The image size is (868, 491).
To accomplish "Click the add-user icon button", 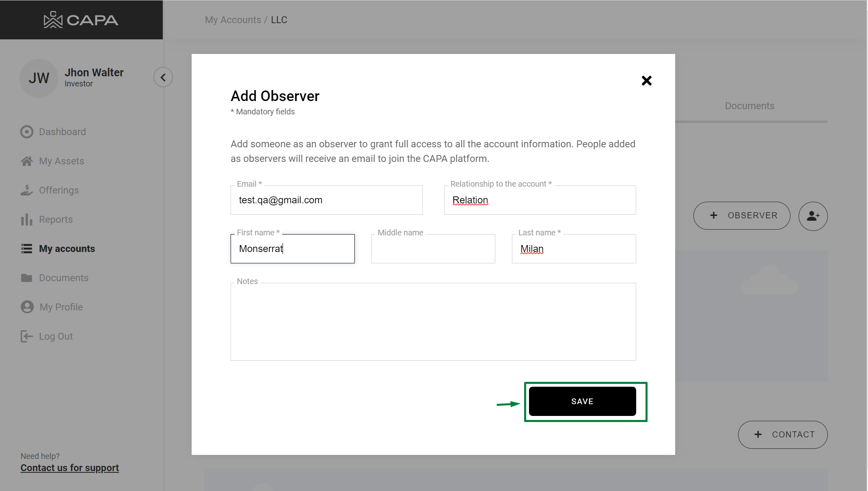I will [x=813, y=216].
